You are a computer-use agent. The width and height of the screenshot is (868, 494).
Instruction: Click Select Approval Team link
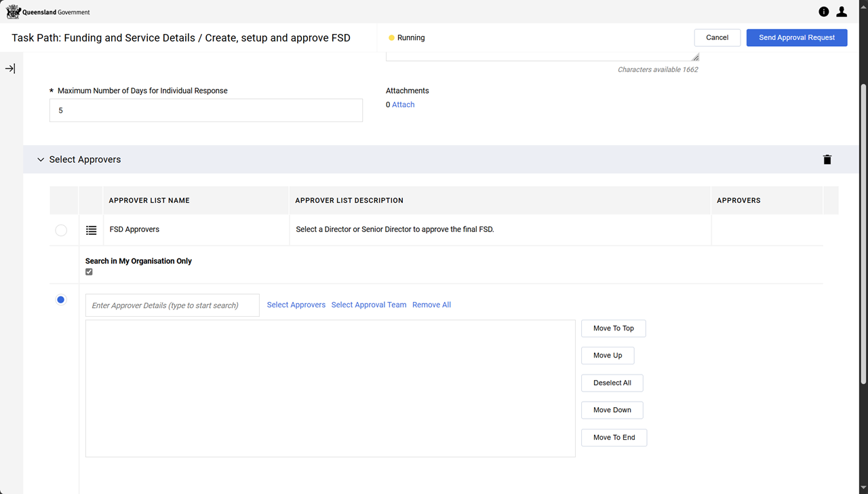coord(368,305)
